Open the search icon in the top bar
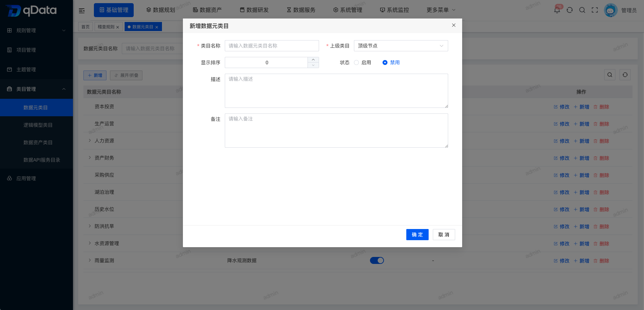This screenshot has width=644, height=310. pyautogui.click(x=582, y=10)
